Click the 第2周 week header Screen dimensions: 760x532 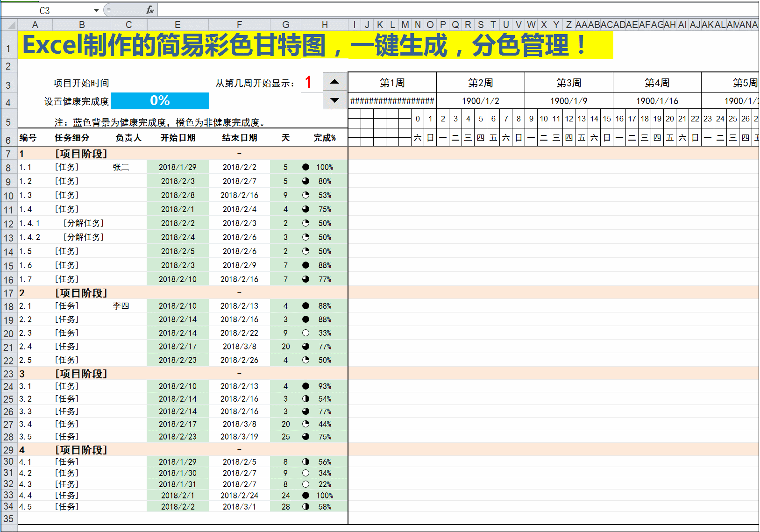click(481, 83)
